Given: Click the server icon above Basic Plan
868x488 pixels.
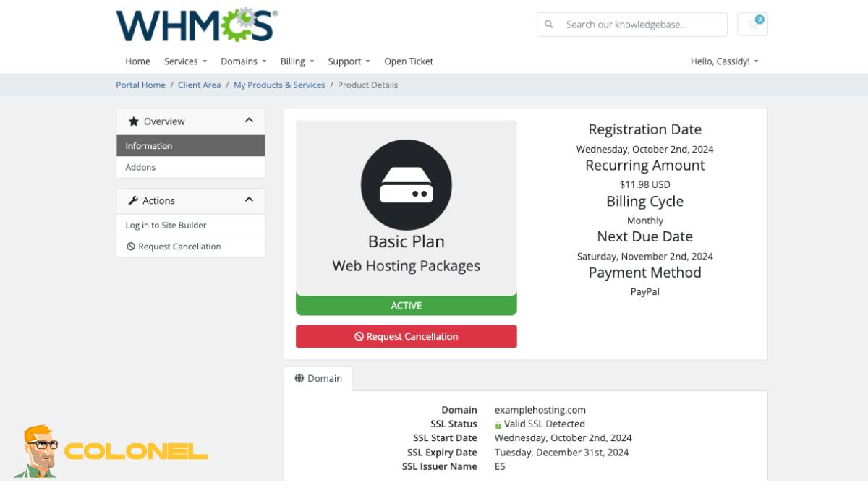Looking at the screenshot, I should point(406,185).
